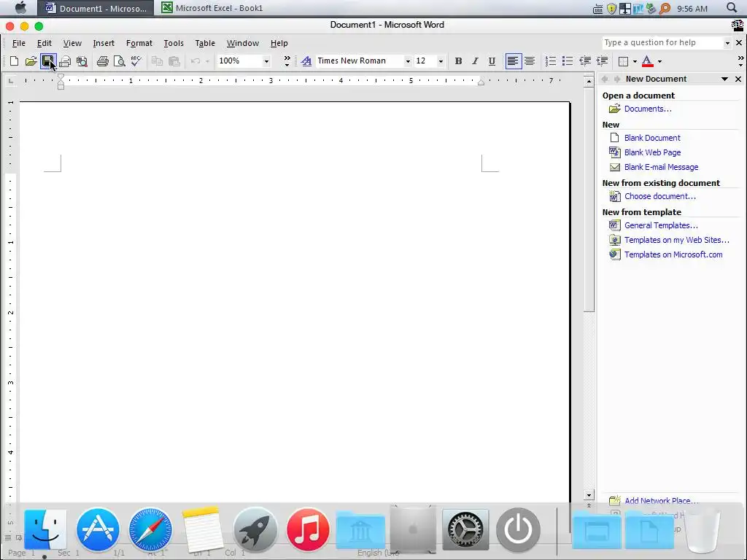747x560 pixels.
Task: Click Choose document... link
Action: (x=659, y=196)
